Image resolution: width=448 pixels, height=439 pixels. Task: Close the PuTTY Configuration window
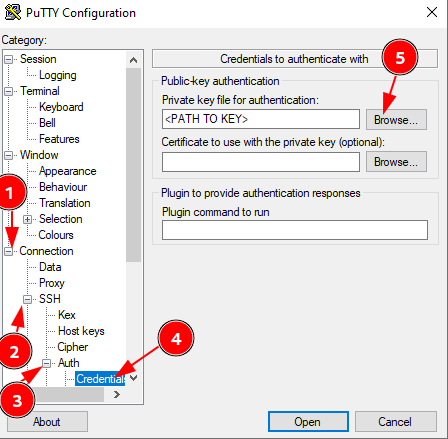tap(432, 12)
